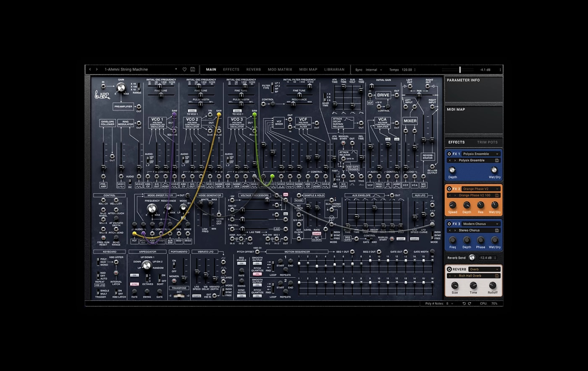Toggle Vibrato LFO TEMPO button
588x371 pixels.
(x=197, y=296)
